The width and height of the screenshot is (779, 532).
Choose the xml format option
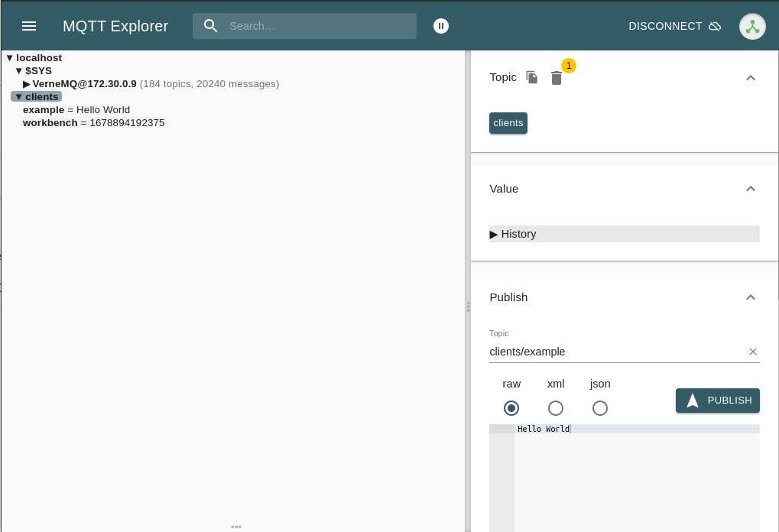[556, 408]
